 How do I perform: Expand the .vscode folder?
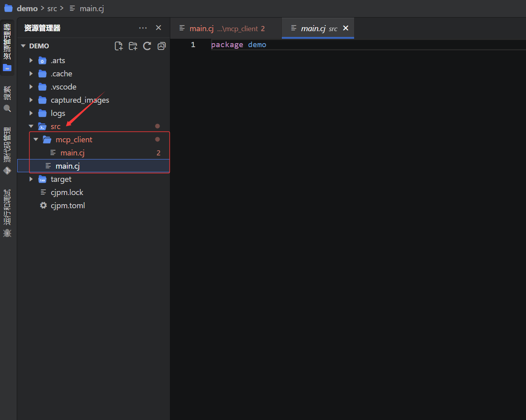31,87
